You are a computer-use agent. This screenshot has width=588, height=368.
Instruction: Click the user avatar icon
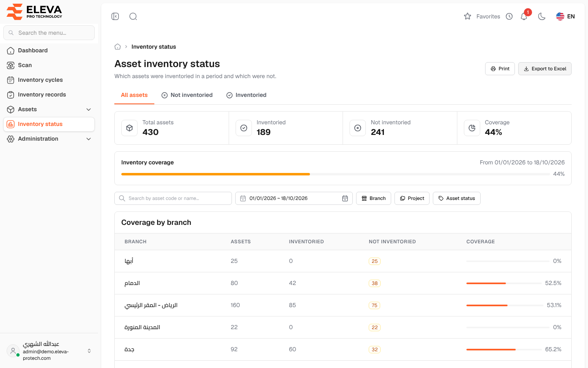pyautogui.click(x=13, y=351)
